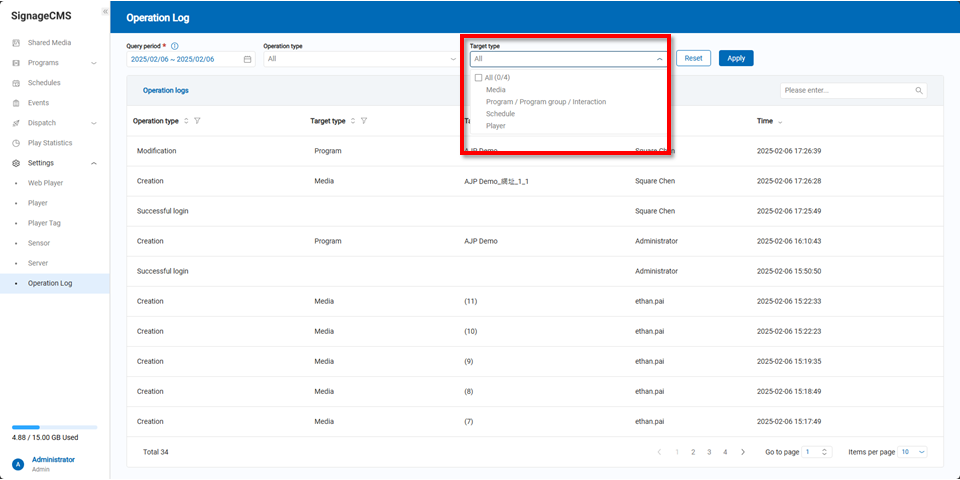Click the info icon beside Query period
The width and height of the screenshot is (960, 480).
click(175, 46)
